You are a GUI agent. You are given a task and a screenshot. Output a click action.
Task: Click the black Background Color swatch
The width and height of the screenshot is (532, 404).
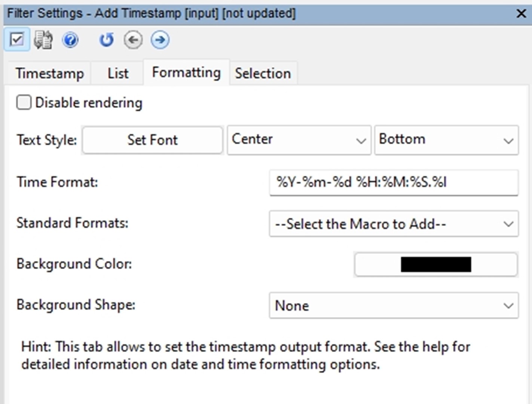[435, 264]
